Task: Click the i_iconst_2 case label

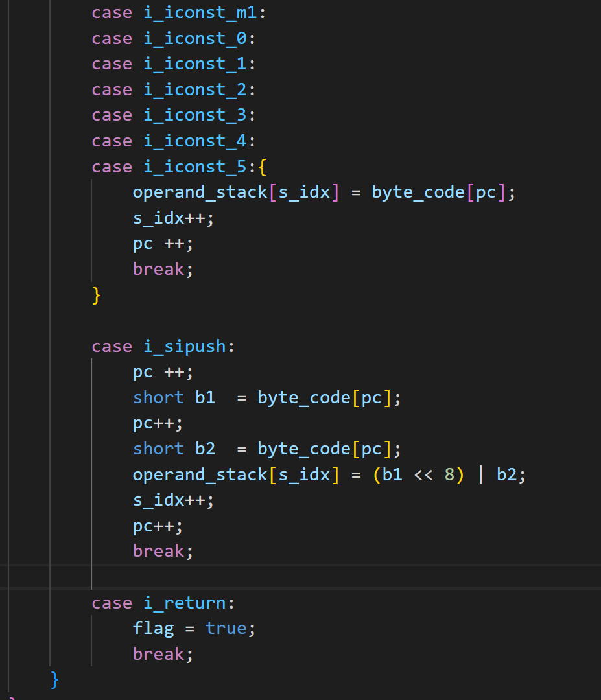Action: (x=195, y=89)
